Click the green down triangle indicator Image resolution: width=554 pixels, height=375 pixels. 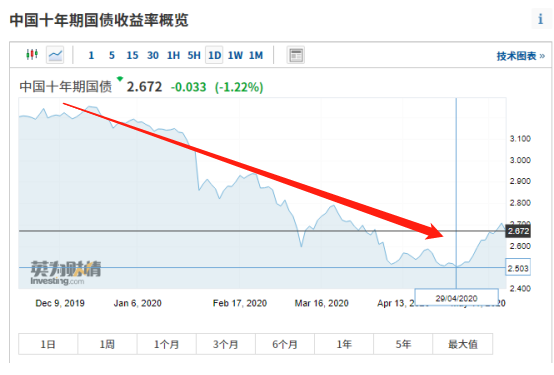tap(120, 78)
